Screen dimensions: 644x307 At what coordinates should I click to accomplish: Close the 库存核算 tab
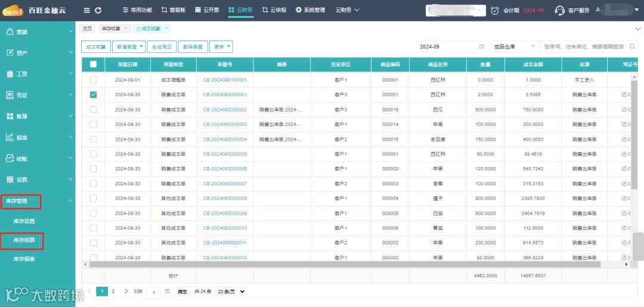tap(126, 28)
